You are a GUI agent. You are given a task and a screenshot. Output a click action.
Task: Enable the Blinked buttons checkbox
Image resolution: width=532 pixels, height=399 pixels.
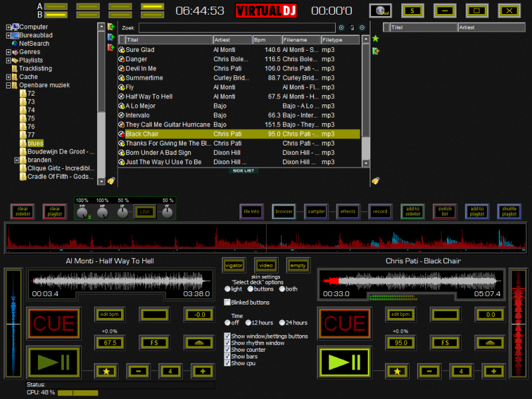227,303
